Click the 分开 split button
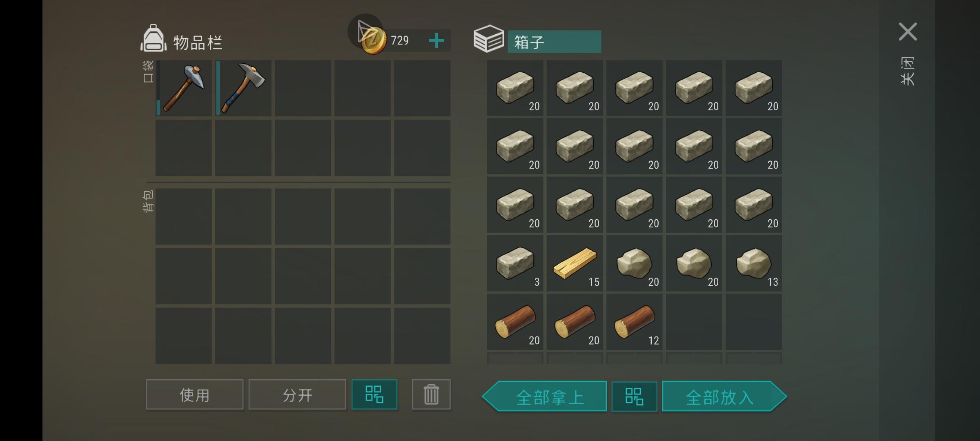This screenshot has height=441, width=980. pos(297,394)
